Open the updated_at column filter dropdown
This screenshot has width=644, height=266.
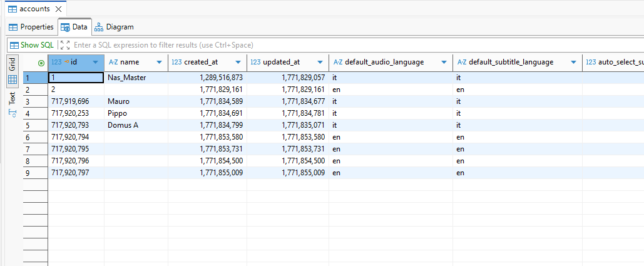click(320, 63)
